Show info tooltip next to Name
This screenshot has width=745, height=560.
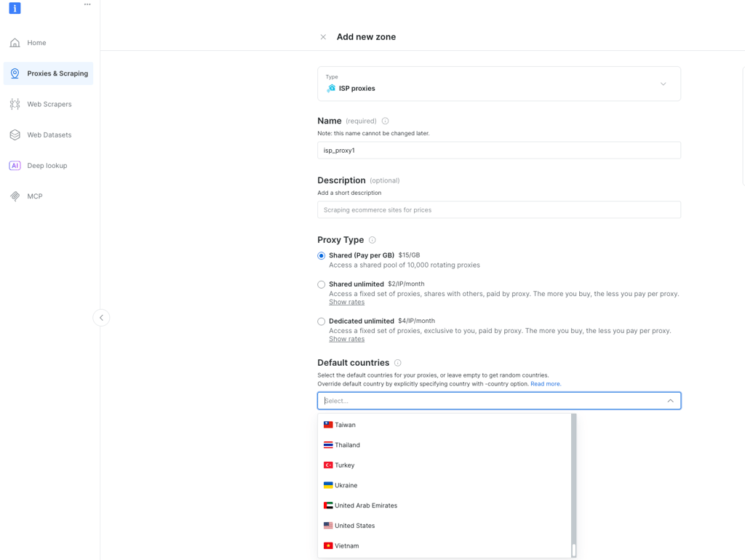(x=386, y=121)
